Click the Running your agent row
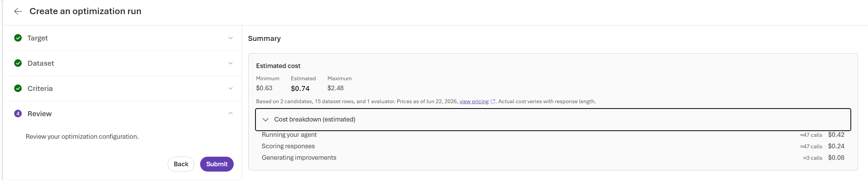 pos(553,135)
